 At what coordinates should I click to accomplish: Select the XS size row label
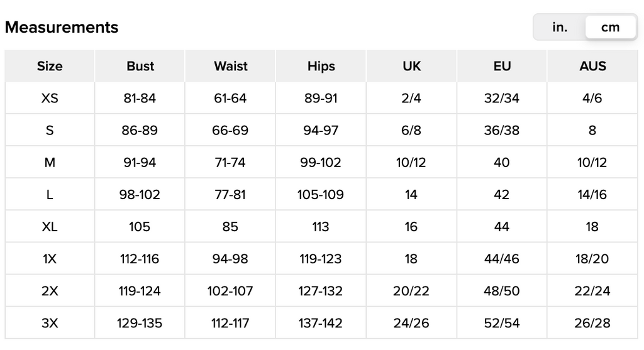50,98
